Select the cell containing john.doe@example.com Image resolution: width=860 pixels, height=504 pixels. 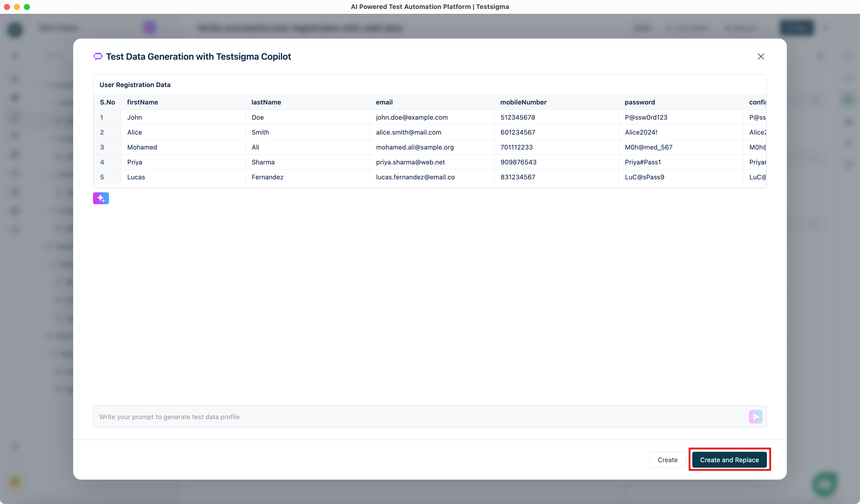tap(412, 117)
